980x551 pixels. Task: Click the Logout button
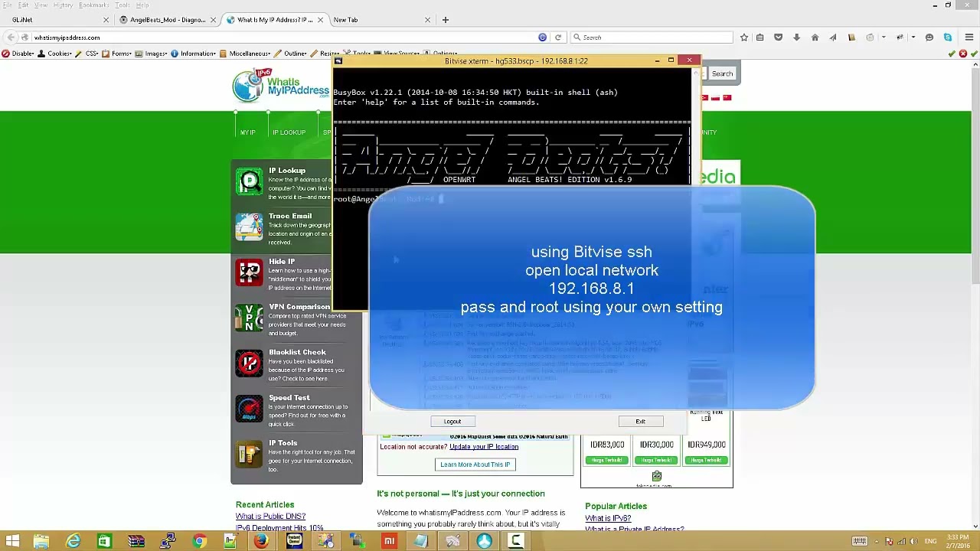pos(452,422)
